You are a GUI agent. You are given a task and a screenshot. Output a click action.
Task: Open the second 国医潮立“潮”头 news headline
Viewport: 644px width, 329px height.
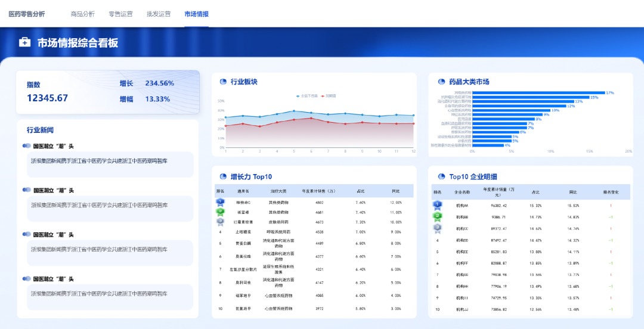tap(54, 190)
